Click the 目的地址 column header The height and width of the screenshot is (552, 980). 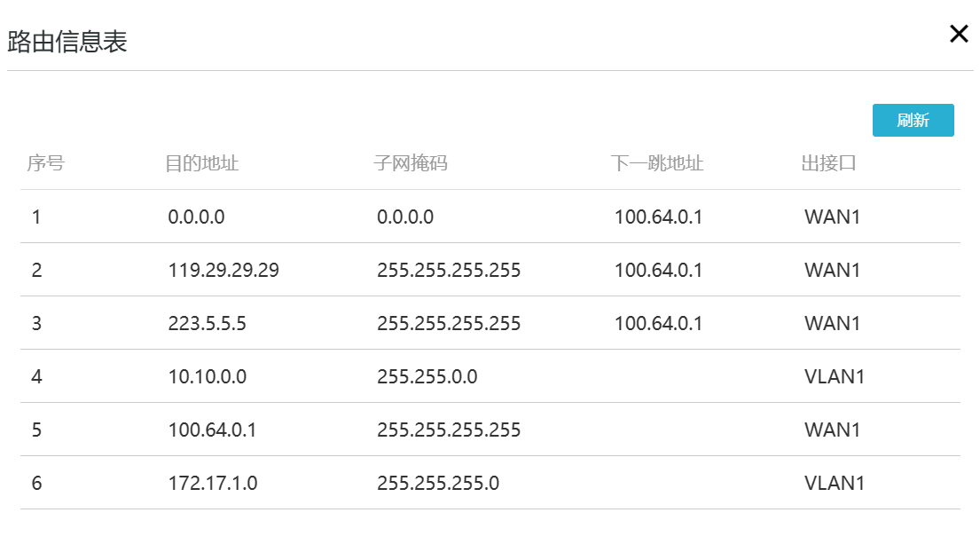point(202,164)
